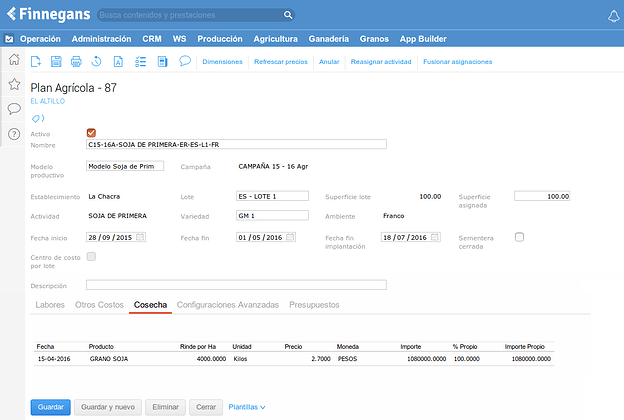Click the Eliminar button
The height and width of the screenshot is (420, 624).
165,407
